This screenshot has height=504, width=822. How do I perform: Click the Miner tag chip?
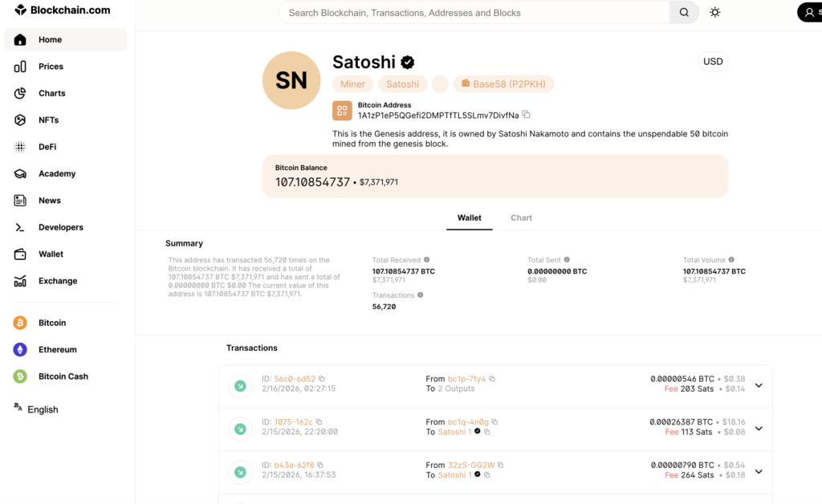352,84
